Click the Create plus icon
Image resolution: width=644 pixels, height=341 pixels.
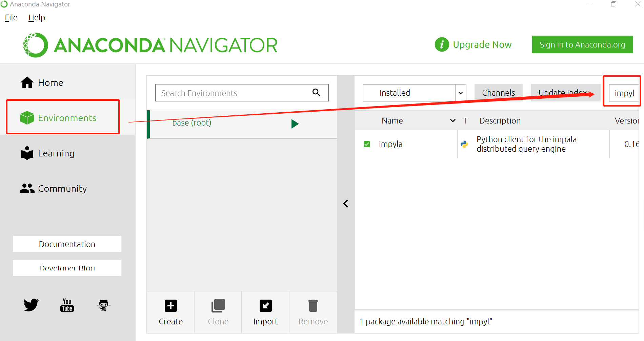pyautogui.click(x=171, y=305)
